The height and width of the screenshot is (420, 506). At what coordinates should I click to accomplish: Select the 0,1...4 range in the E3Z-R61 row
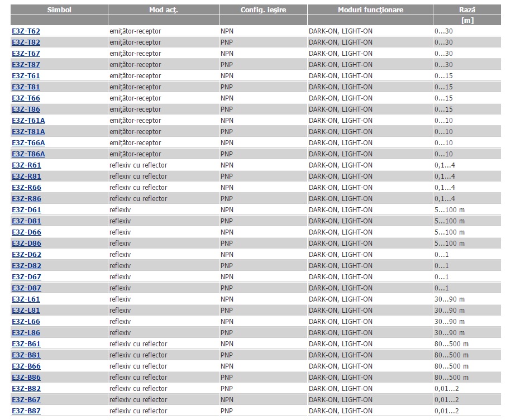click(445, 165)
